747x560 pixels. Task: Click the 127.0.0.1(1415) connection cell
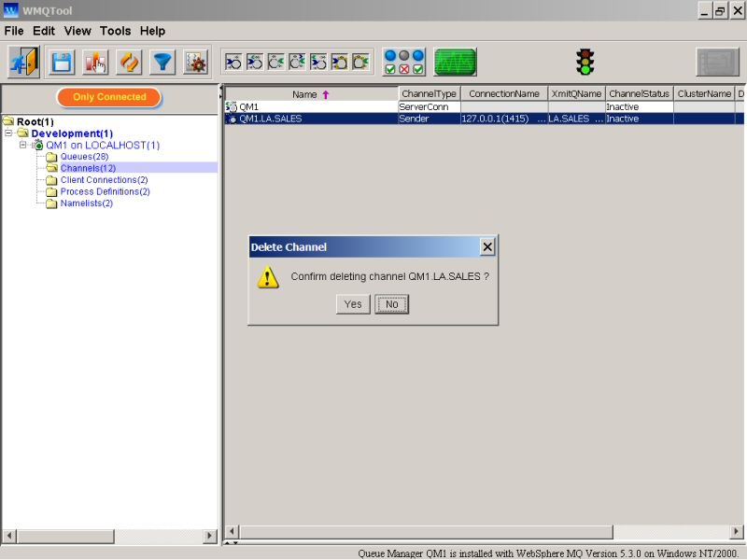point(504,119)
